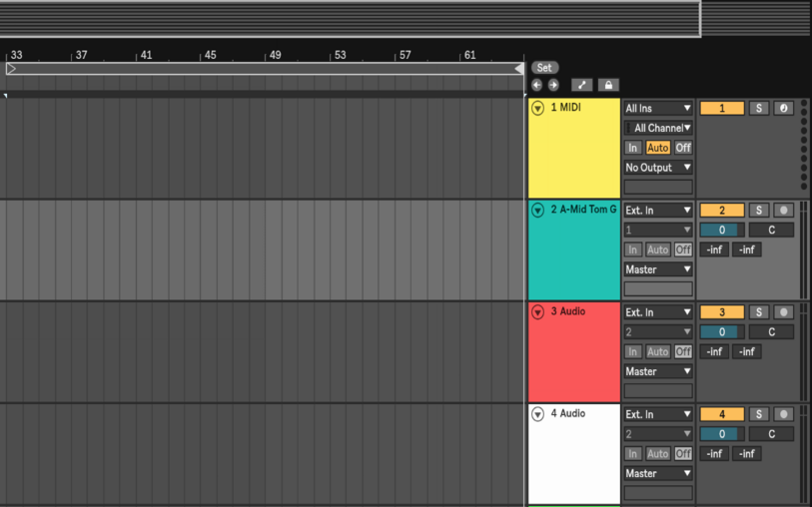Click the Set locator button

click(543, 68)
